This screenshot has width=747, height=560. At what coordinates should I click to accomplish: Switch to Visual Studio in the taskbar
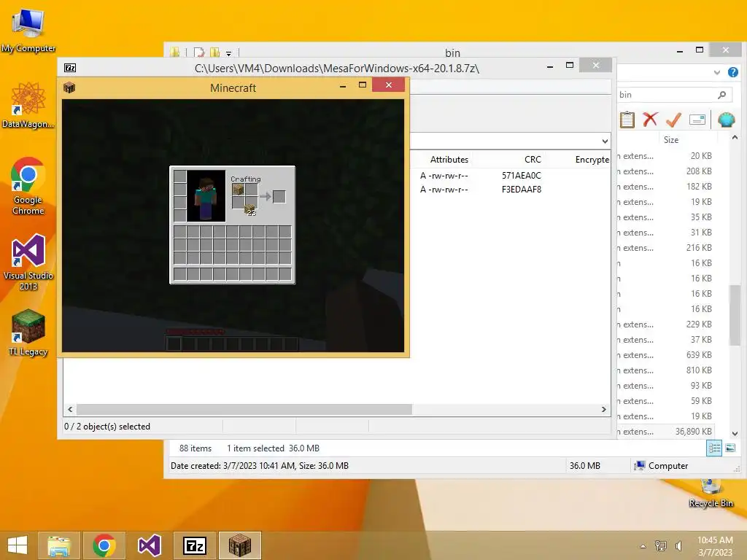(x=149, y=545)
